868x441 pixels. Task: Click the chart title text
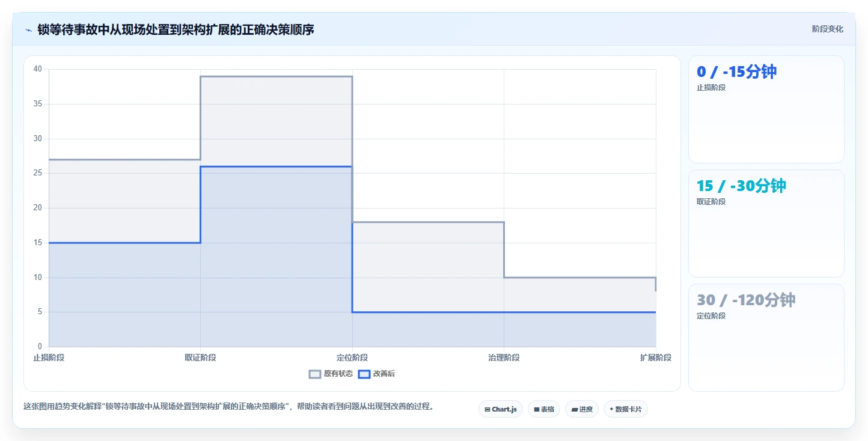(x=176, y=29)
